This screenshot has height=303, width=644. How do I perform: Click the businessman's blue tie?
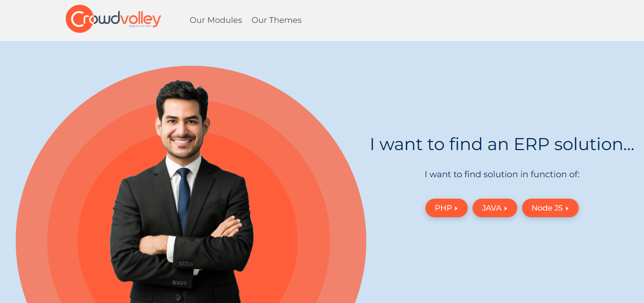(x=183, y=198)
